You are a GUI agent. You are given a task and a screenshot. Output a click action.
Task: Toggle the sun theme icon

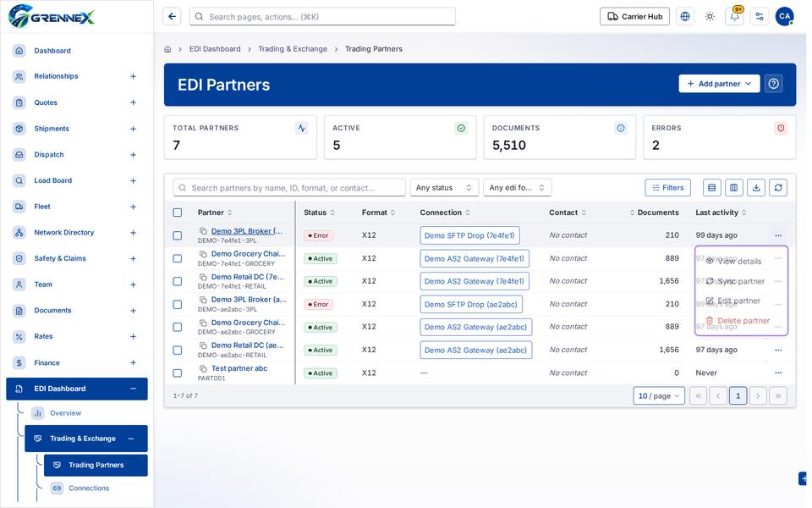coord(710,17)
